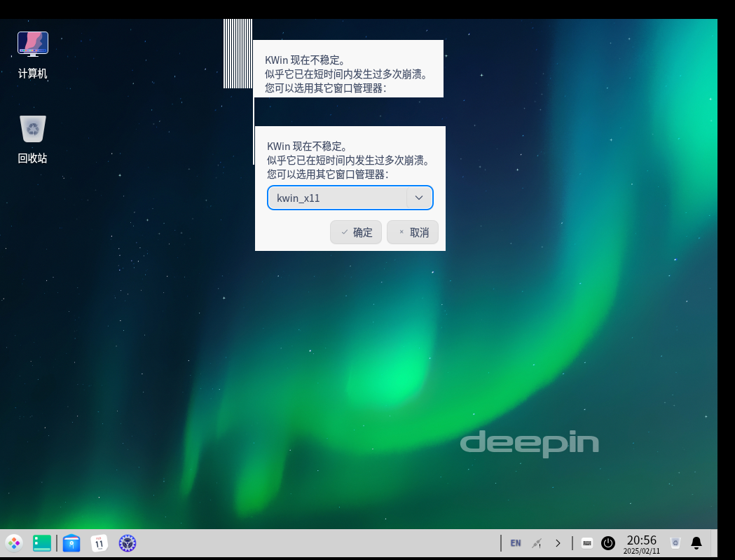735x560 pixels.
Task: Open the notification bell in the dock
Action: (696, 542)
